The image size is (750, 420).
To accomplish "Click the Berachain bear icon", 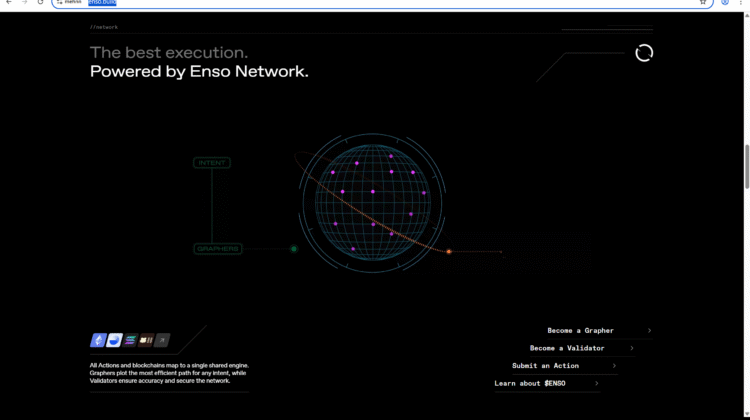I will point(146,340).
